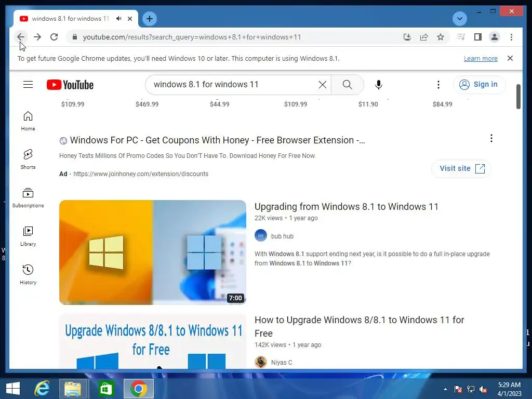Open the Learn more link in update notice
Image resolution: width=532 pixels, height=399 pixels.
(x=481, y=58)
